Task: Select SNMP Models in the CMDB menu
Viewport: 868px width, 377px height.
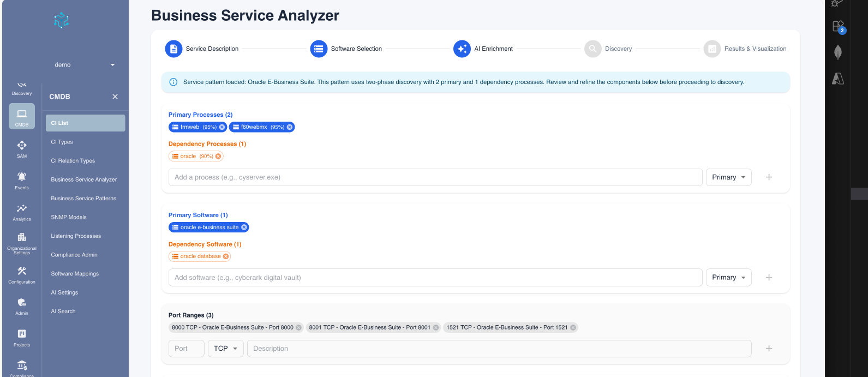Action: (x=69, y=217)
